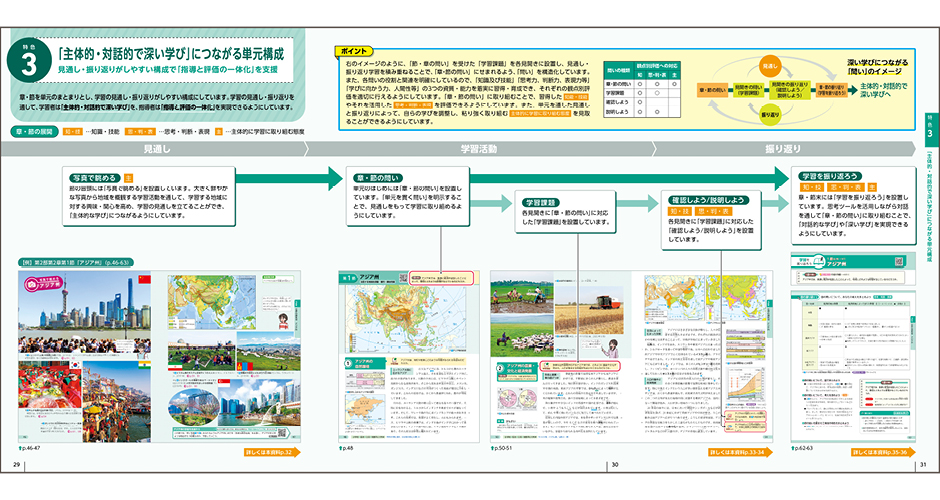Click the 思・判・表 tag in 学習を振り返ろう box
The image size is (940, 500).
click(846, 187)
